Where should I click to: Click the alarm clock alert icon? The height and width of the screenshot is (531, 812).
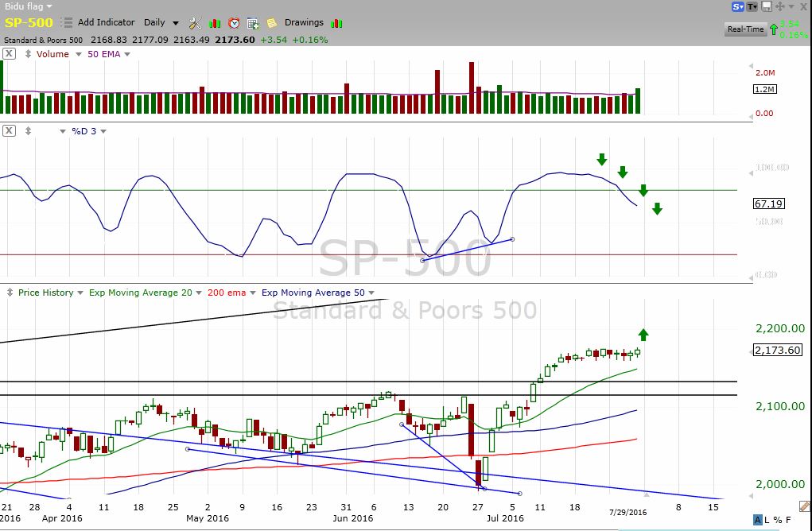pos(234,23)
